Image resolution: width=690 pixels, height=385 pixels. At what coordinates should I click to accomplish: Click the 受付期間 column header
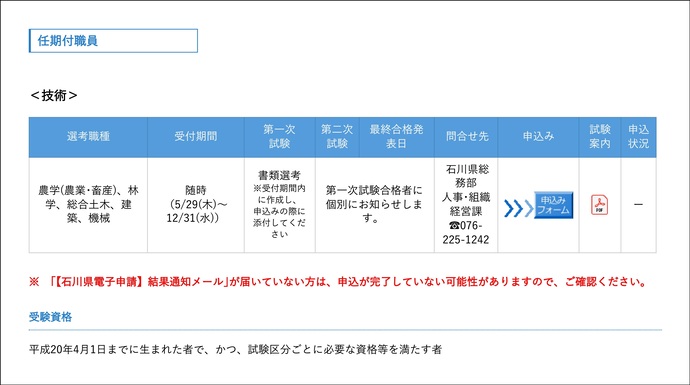pyautogui.click(x=196, y=137)
